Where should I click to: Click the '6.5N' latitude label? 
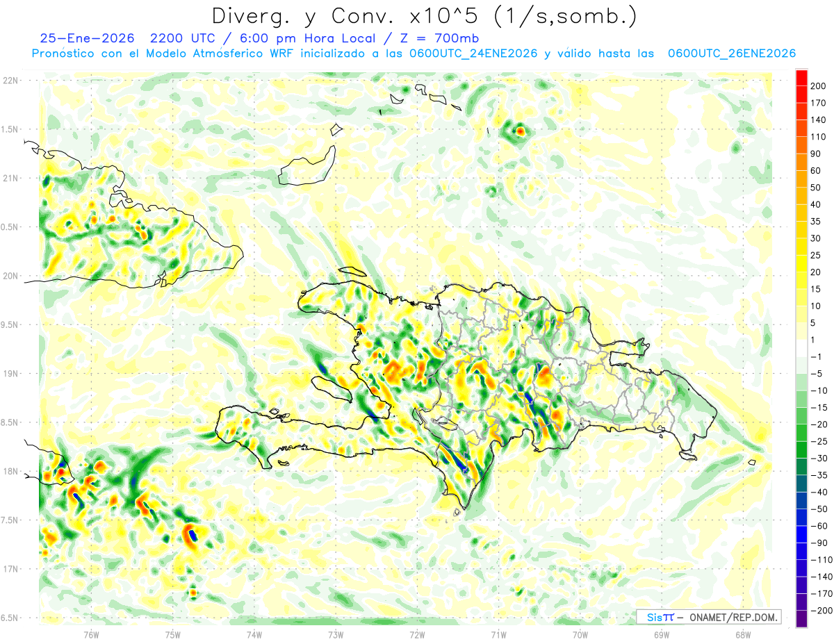tap(10, 618)
